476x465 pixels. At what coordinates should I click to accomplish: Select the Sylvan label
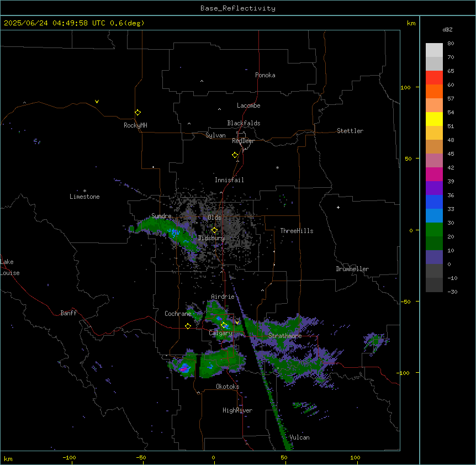pyautogui.click(x=215, y=135)
